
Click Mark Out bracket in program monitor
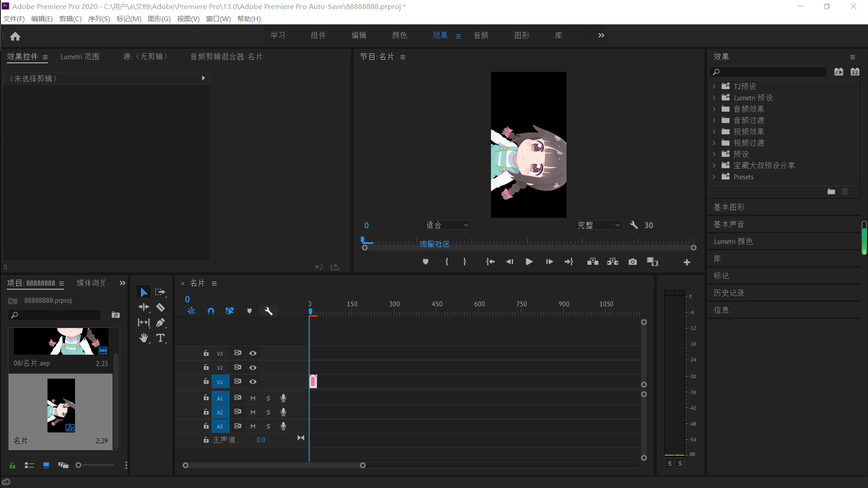click(x=464, y=262)
